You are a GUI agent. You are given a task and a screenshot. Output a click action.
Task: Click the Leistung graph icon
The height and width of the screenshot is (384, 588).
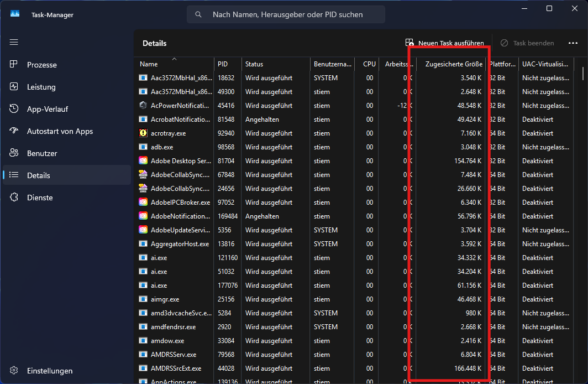14,86
